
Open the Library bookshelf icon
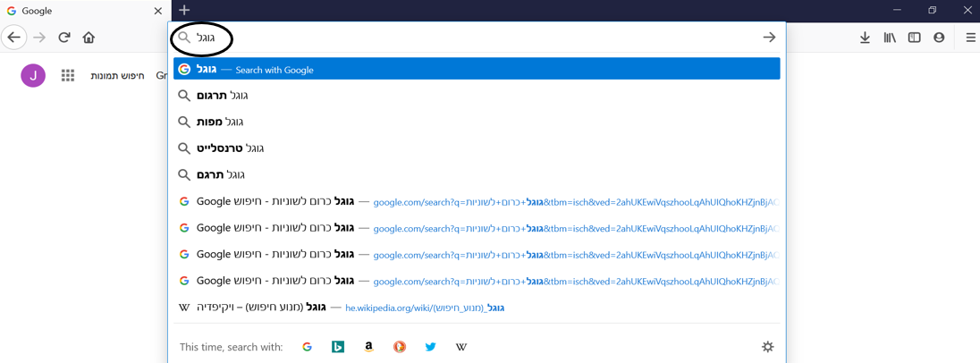tap(890, 38)
